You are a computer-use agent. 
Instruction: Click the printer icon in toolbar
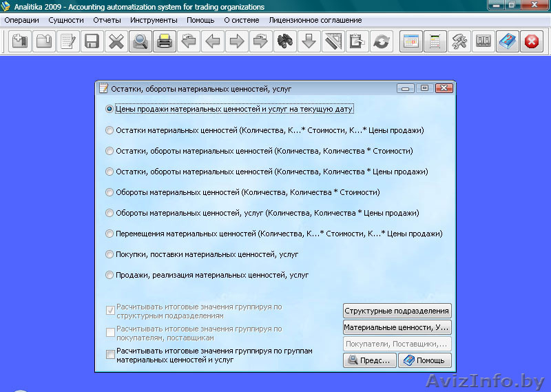(164, 42)
